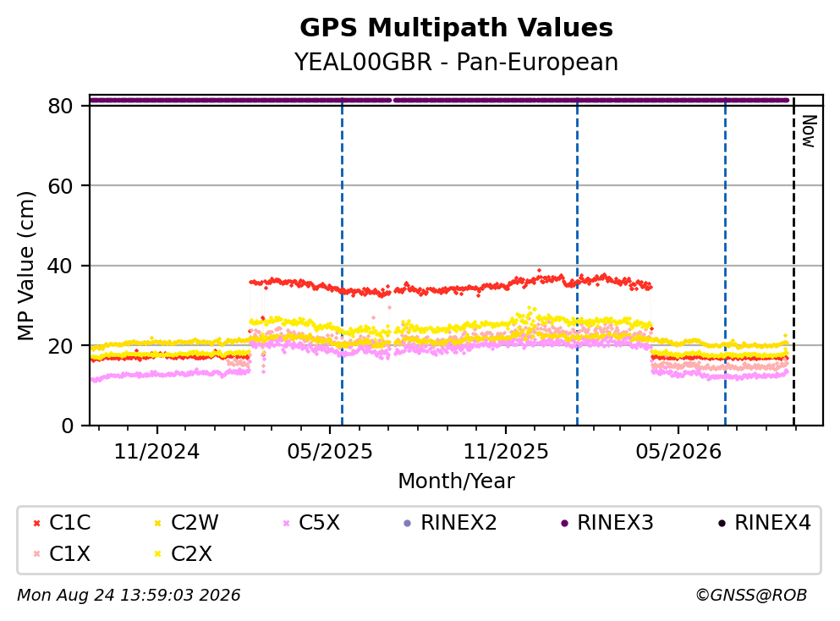
Task: Click the 05/2025 x-axis tick label
Action: pos(330,452)
